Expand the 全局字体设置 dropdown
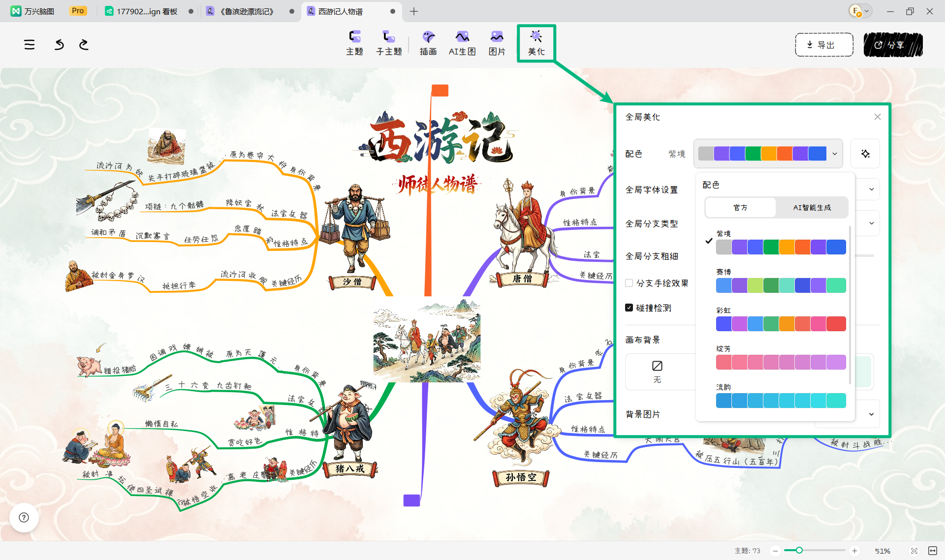The height and width of the screenshot is (560, 945). [871, 189]
